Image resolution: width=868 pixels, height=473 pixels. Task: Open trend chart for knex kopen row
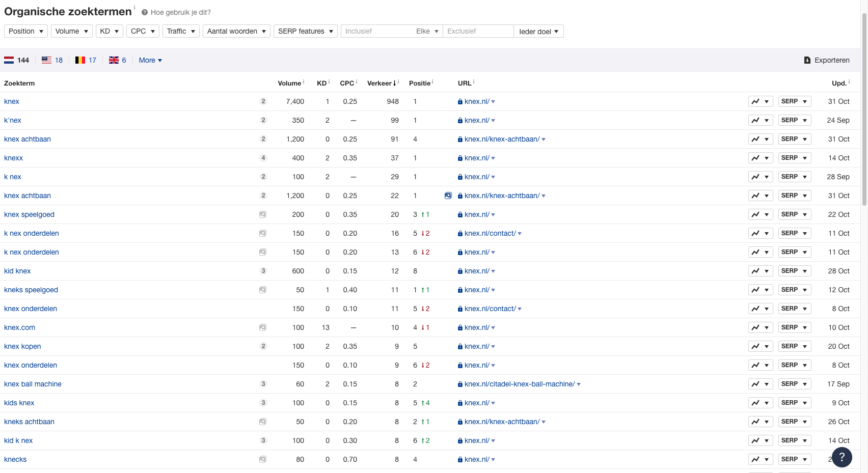(x=761, y=346)
